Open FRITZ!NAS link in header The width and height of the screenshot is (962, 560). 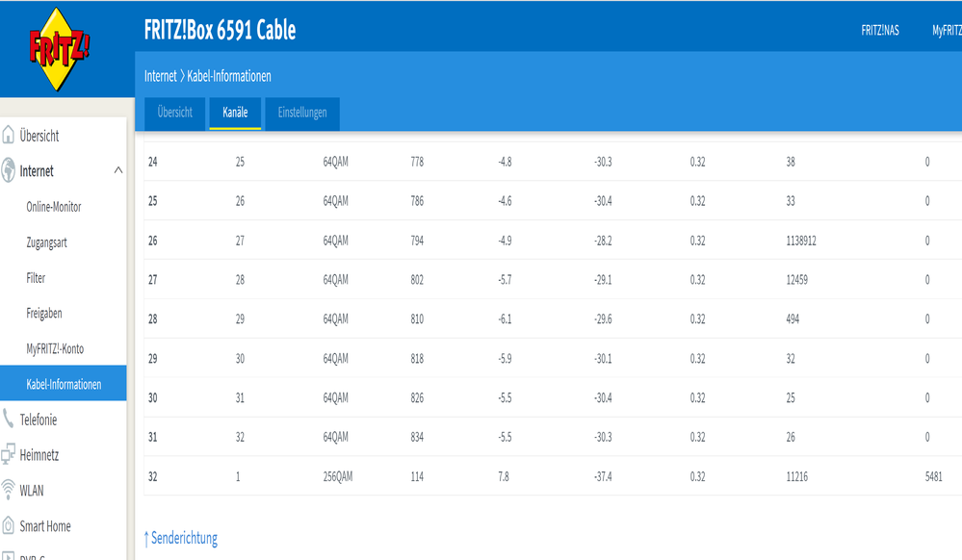pyautogui.click(x=880, y=30)
